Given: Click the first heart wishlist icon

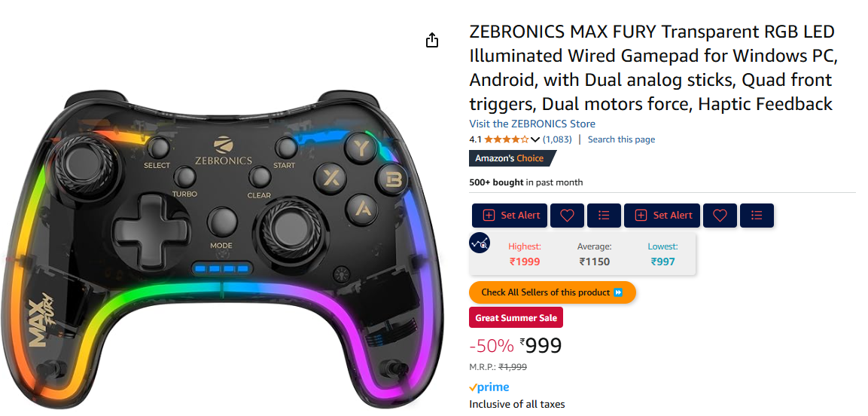Looking at the screenshot, I should click(567, 216).
